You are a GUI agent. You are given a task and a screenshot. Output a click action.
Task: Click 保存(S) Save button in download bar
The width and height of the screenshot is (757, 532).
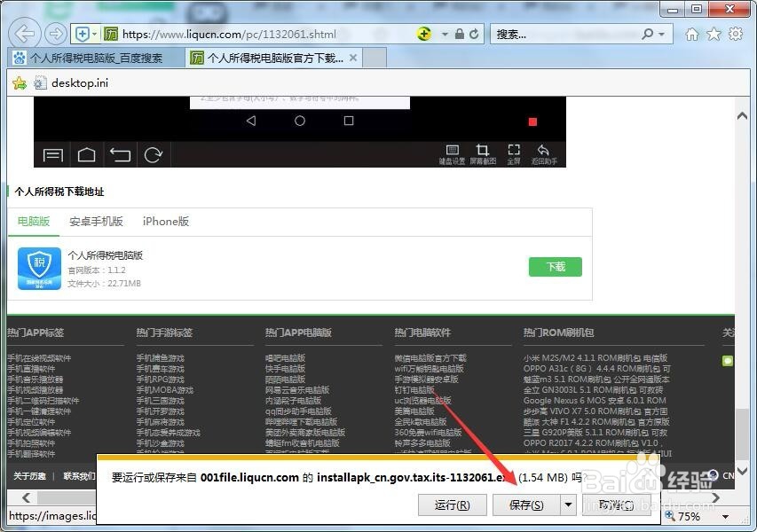coord(526,505)
